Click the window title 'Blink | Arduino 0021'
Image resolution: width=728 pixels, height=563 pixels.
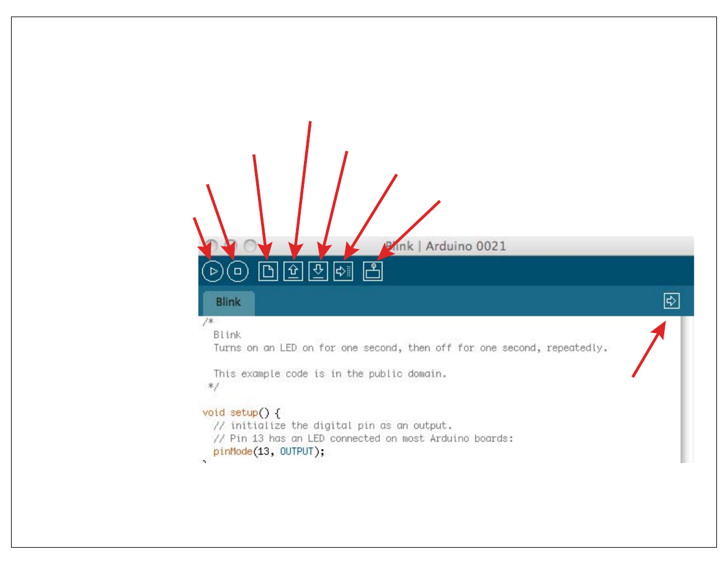pos(446,247)
